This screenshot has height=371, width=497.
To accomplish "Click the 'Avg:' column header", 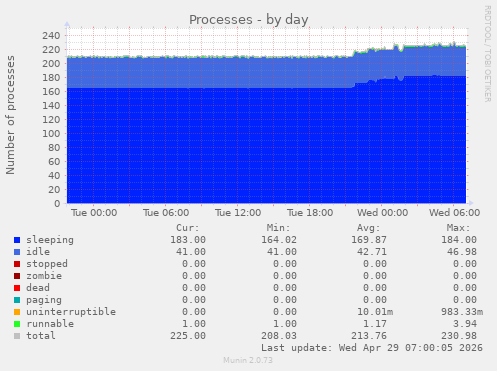I will pyautogui.click(x=368, y=228).
